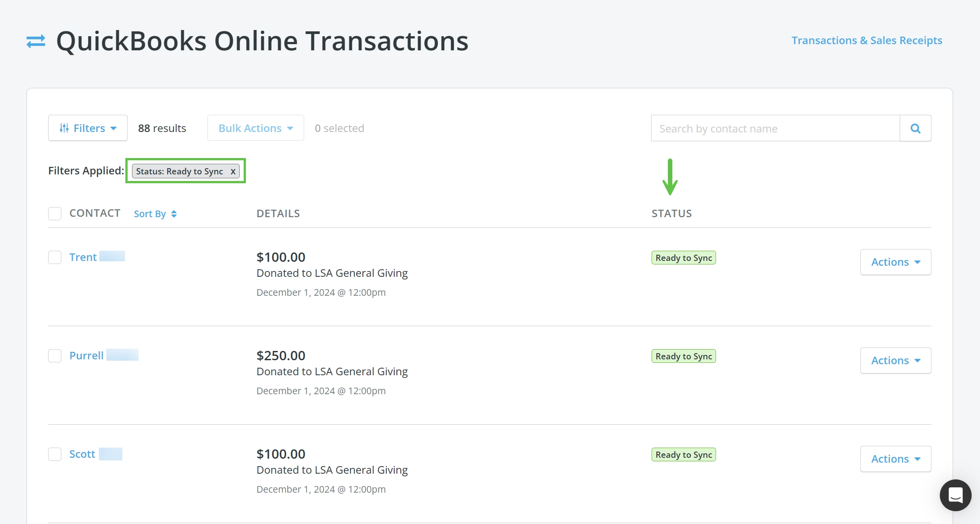Click the sort arrows icon next to Sort By
980x524 pixels.
coord(173,214)
